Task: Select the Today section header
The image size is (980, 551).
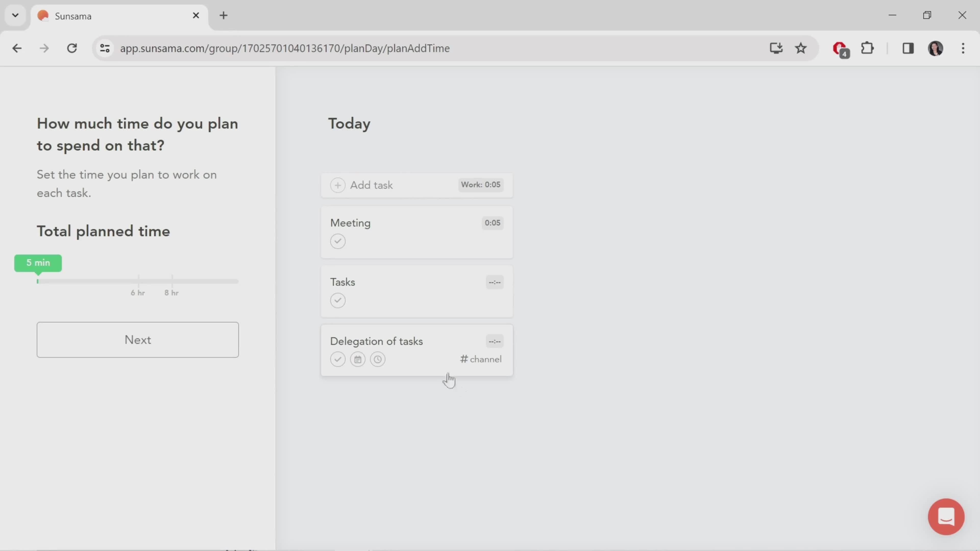Action: click(350, 123)
